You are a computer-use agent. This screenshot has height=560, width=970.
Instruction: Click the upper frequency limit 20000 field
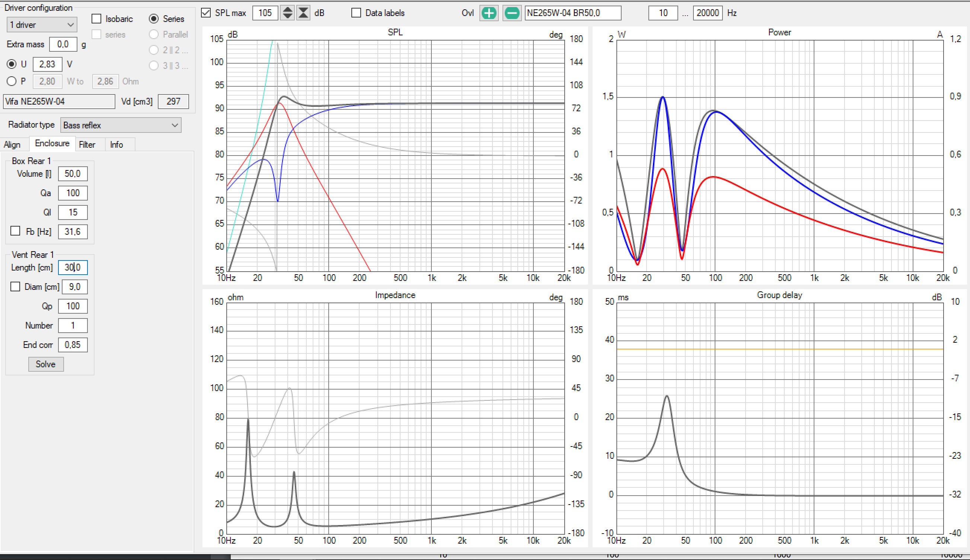pyautogui.click(x=707, y=13)
